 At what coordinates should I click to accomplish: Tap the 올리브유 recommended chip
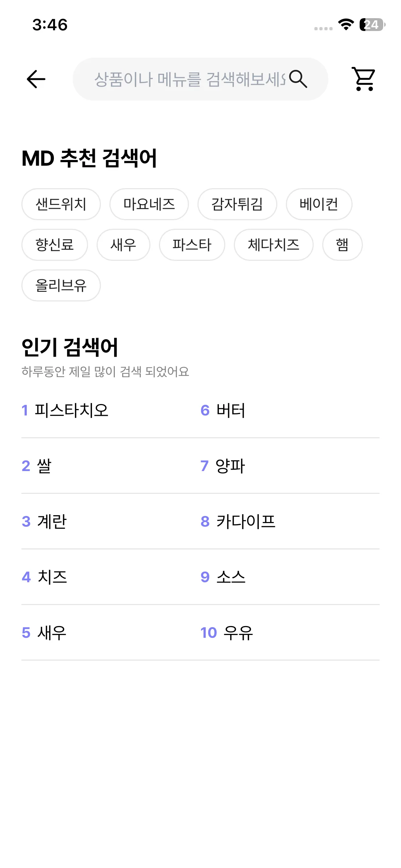(61, 285)
